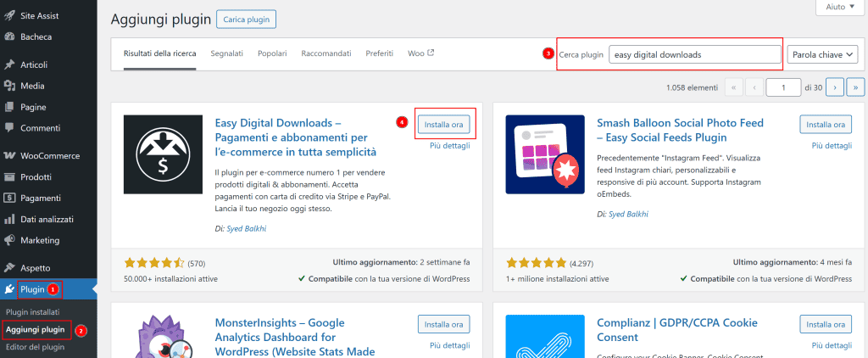Click the Easy Digital Downloads plugin logo
Viewport: 868px width, 358px height.
pyautogui.click(x=163, y=154)
